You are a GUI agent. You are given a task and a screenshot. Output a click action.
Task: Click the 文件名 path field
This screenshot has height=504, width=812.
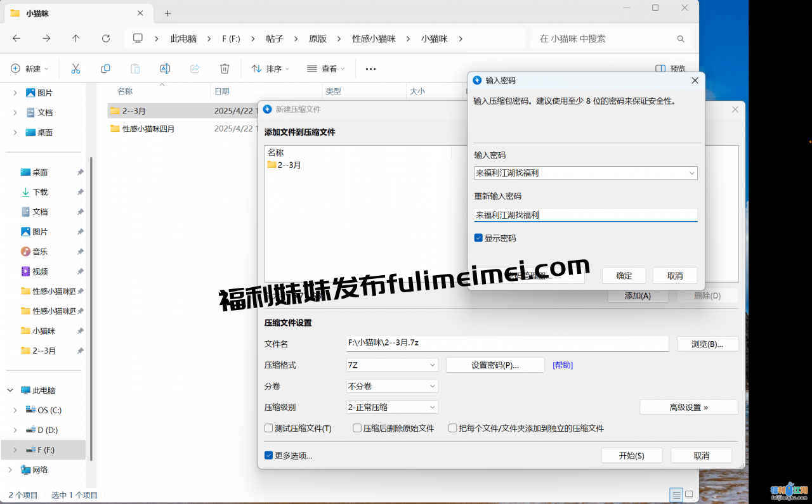click(x=507, y=344)
